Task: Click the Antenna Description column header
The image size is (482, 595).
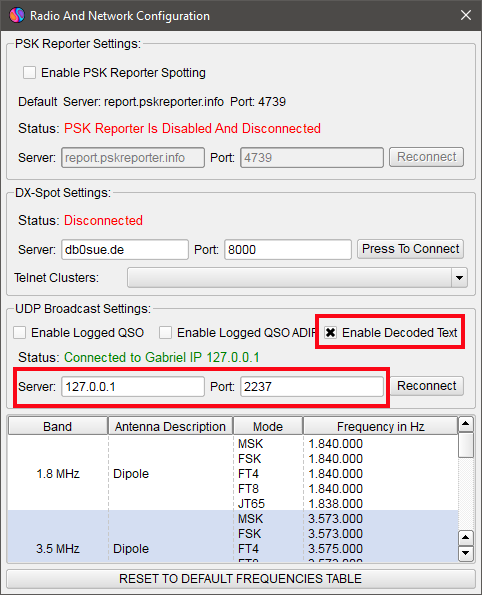Action: coord(170,427)
